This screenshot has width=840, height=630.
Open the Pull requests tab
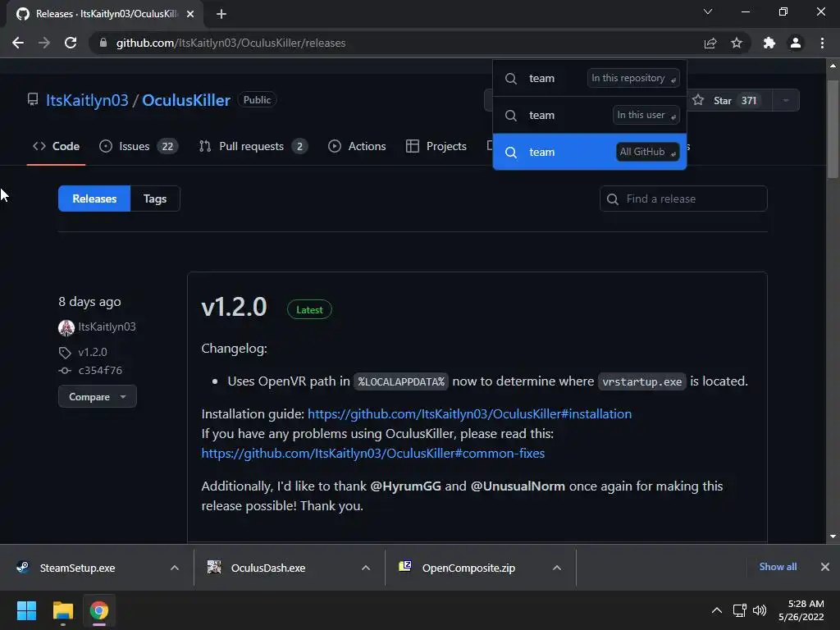(x=253, y=146)
